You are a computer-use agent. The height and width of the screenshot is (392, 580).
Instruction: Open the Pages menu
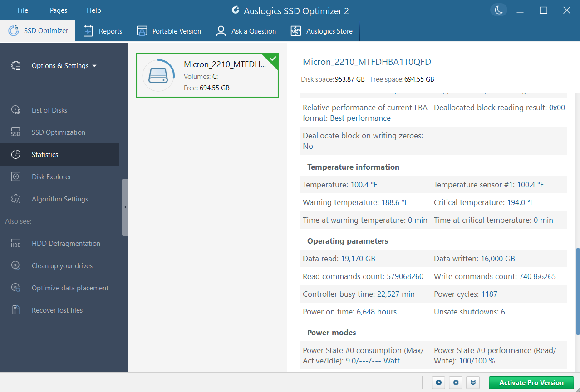coord(58,10)
